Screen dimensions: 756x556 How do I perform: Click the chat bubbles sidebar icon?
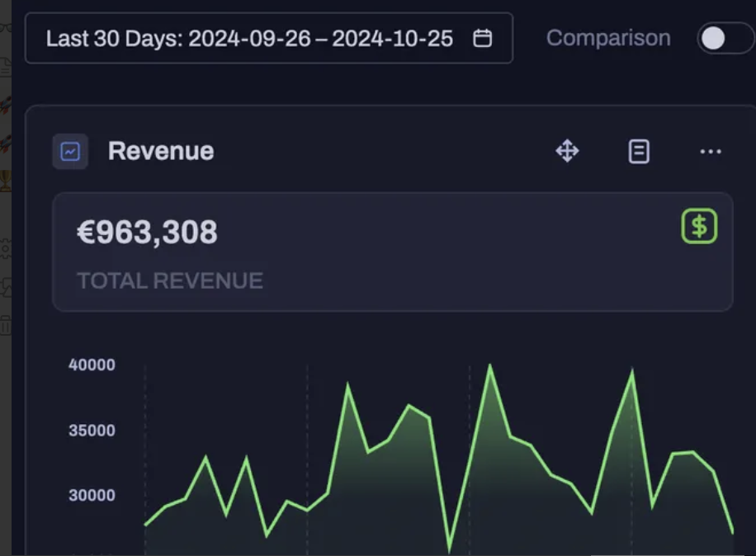pos(5,287)
